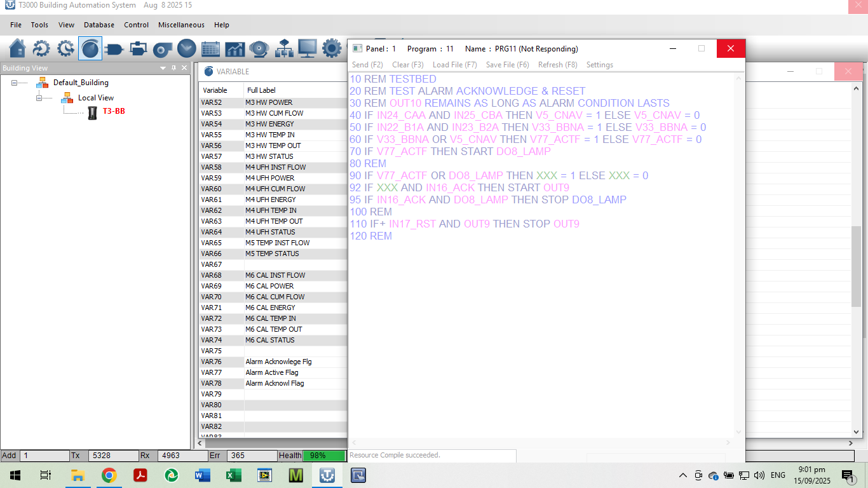
Task: Select the VAR77 Alarm Active Flag row
Action: coord(272,372)
